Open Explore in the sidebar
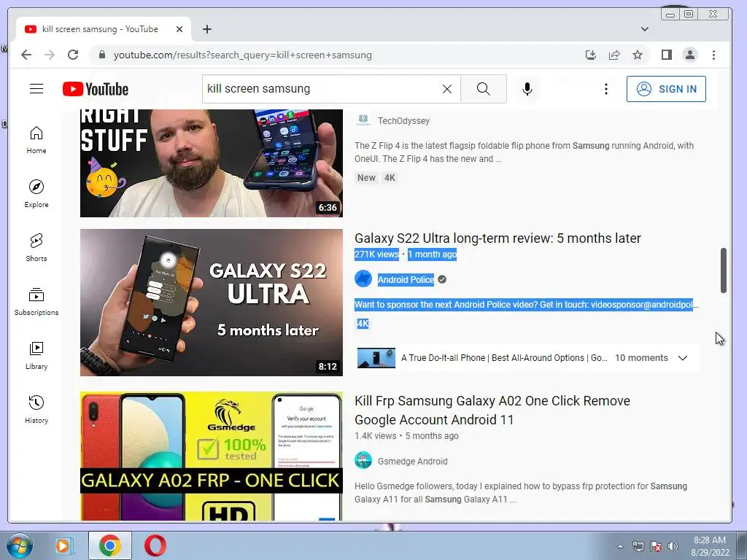747x560 pixels. pyautogui.click(x=36, y=194)
